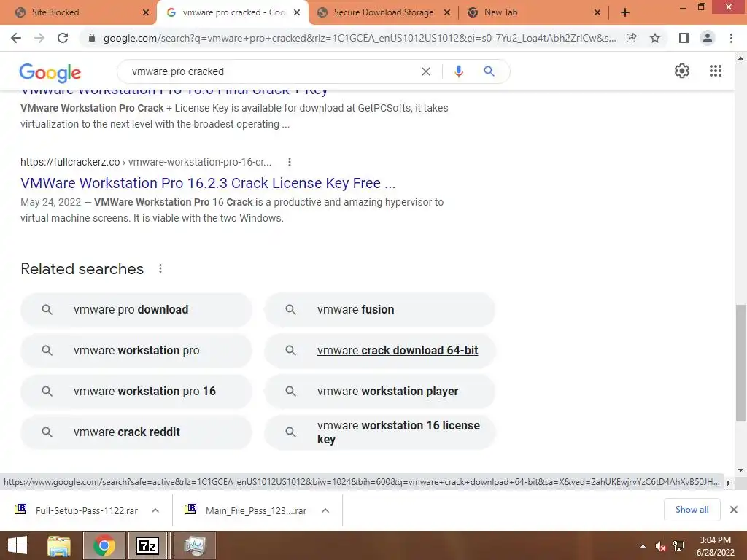Search related: vmware workstation 16 license key

pos(379,432)
